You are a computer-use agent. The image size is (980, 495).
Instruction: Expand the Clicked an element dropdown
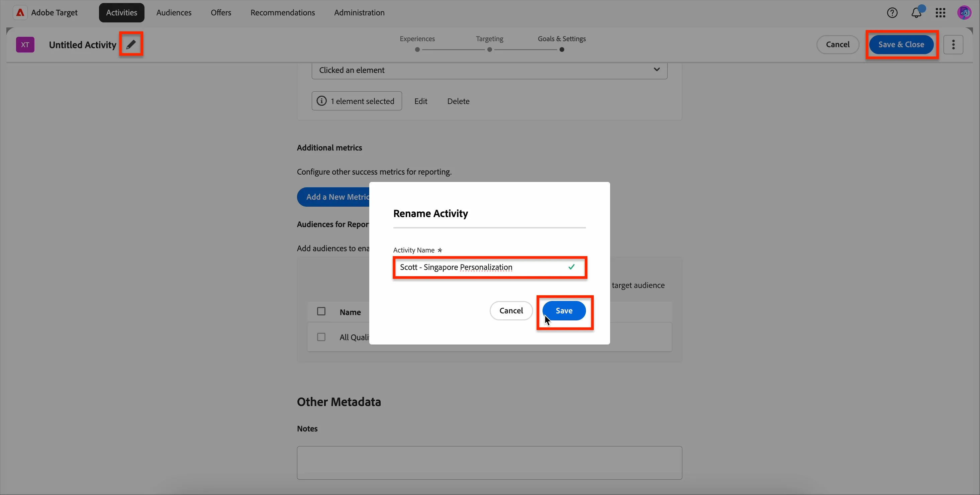coord(489,70)
